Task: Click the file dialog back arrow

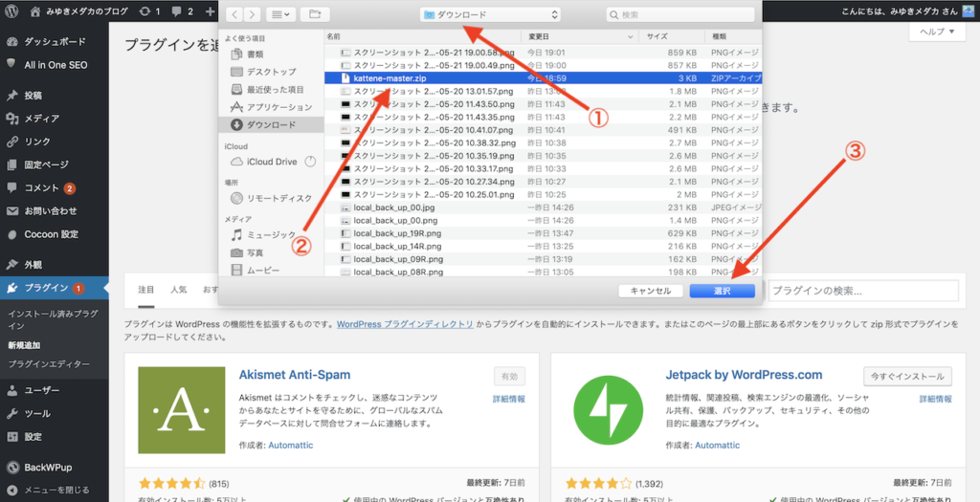Action: (233, 14)
